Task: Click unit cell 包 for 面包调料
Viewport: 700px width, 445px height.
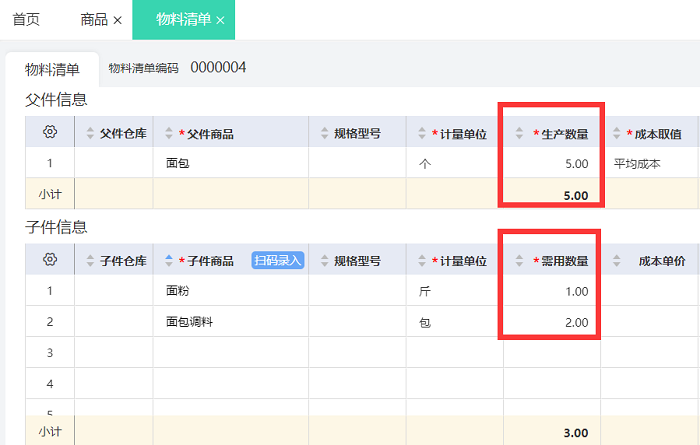Action: (454, 321)
